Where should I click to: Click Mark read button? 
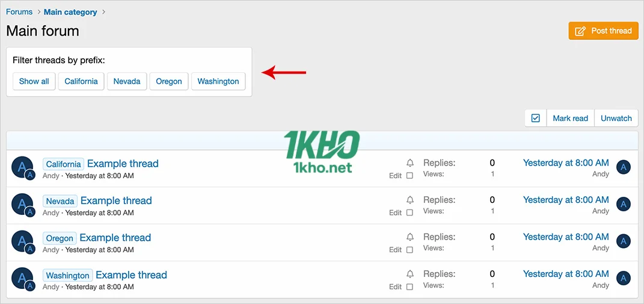[570, 118]
